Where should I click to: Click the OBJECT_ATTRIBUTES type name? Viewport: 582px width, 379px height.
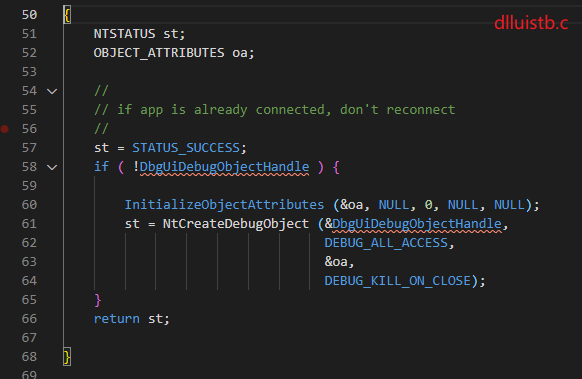(159, 53)
